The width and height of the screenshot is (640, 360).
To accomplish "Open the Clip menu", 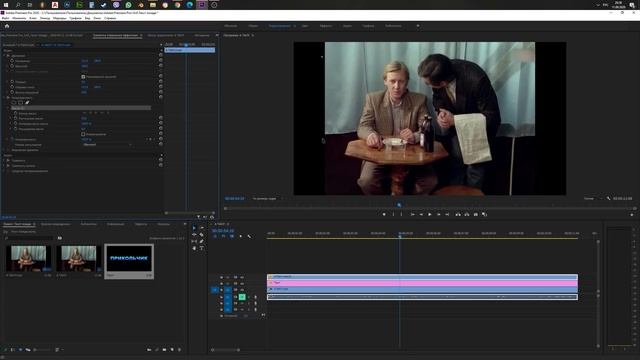I will point(33,18).
